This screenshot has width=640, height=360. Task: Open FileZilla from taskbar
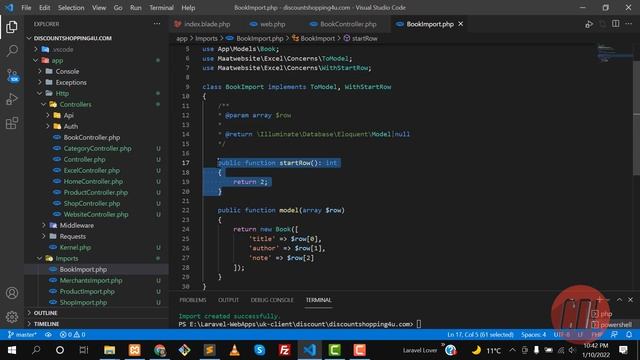(284, 350)
